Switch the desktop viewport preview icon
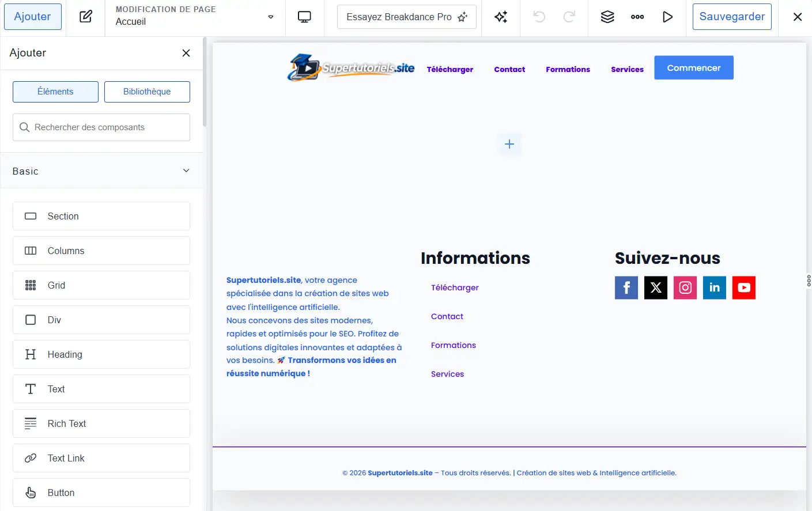Viewport: 812px width, 511px height. point(304,17)
